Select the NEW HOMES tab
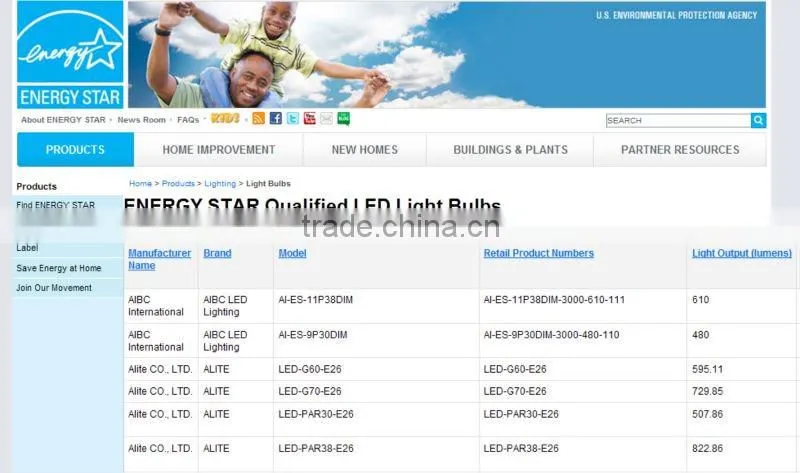Image resolution: width=800 pixels, height=473 pixels. point(365,150)
